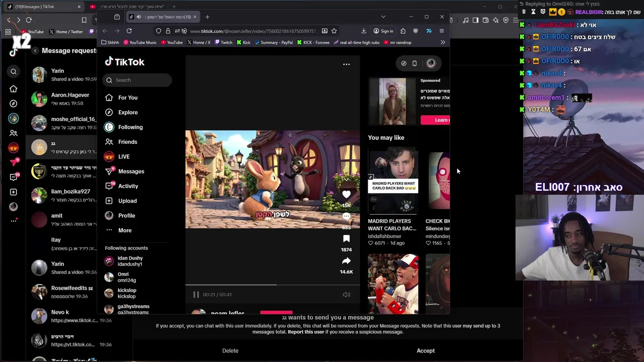
Task: Switch to the (19)Messages | TikTok tab
Action: [x=44, y=7]
